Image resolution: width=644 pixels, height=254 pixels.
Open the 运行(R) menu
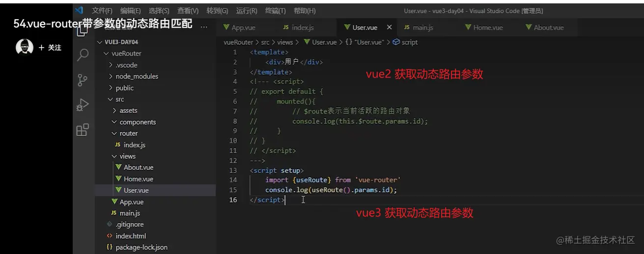pos(247,11)
